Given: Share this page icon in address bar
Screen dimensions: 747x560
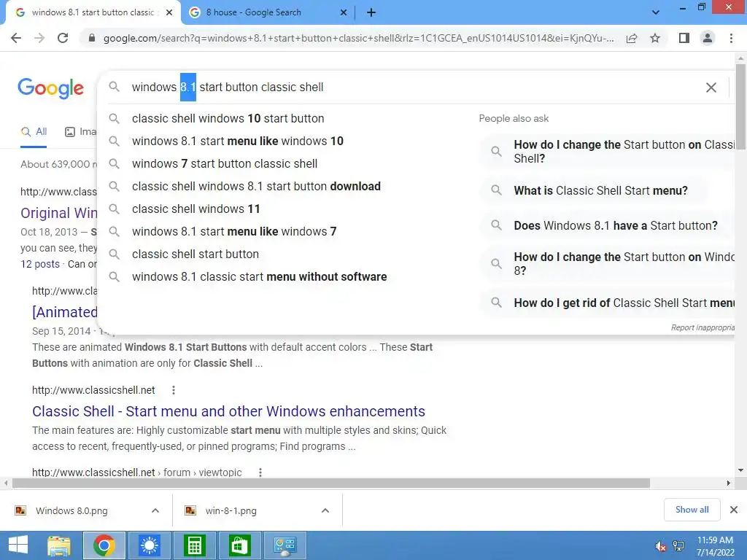Looking at the screenshot, I should 632,38.
